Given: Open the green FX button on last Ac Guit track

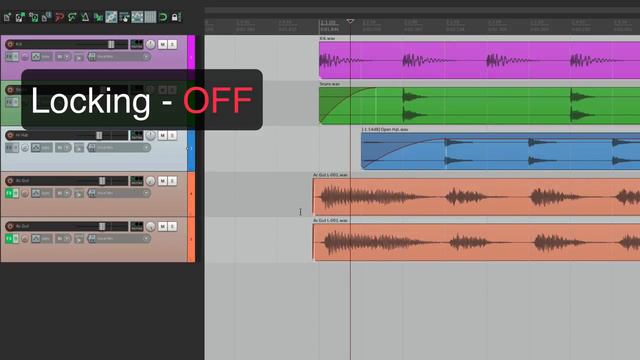Looking at the screenshot, I should [10, 238].
